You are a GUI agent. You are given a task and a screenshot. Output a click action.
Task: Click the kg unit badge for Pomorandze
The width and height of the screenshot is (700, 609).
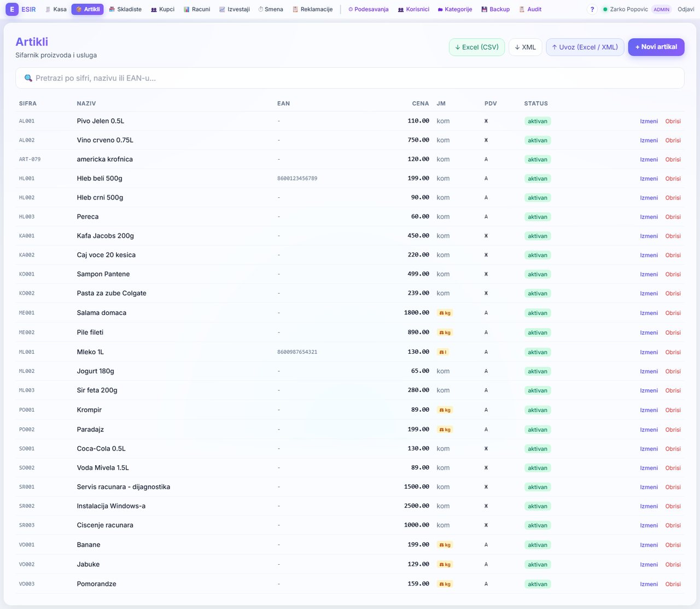(x=445, y=584)
